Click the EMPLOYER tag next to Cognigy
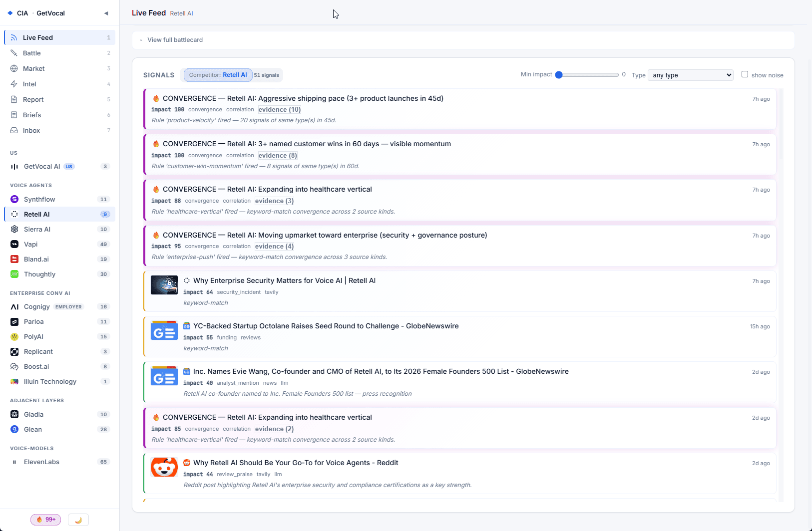Image resolution: width=812 pixels, height=531 pixels. coord(68,307)
